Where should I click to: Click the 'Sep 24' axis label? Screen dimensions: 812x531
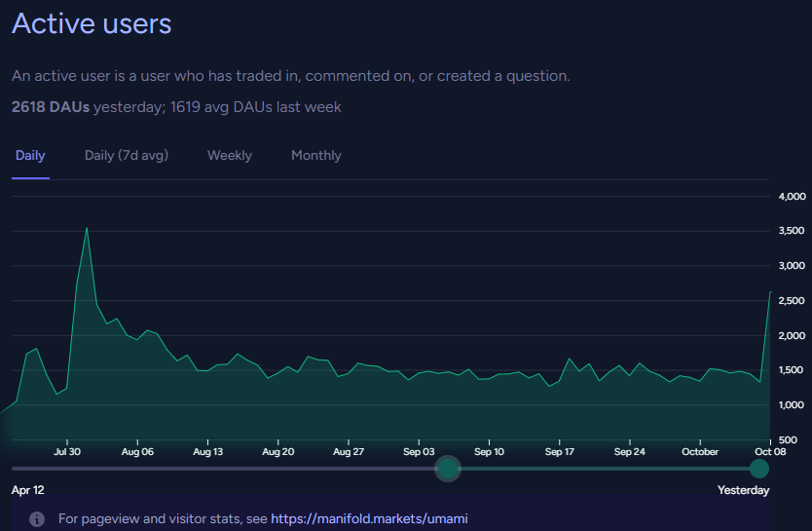(x=630, y=452)
